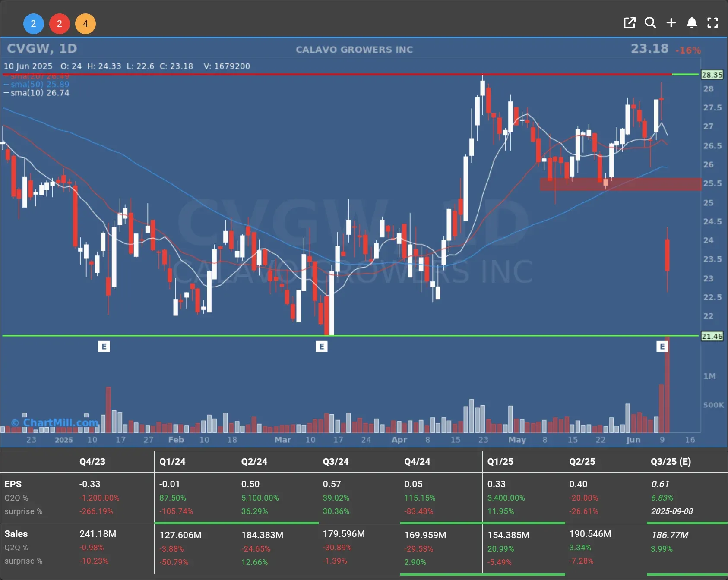
Task: Click the EPS row label
Action: 13,484
